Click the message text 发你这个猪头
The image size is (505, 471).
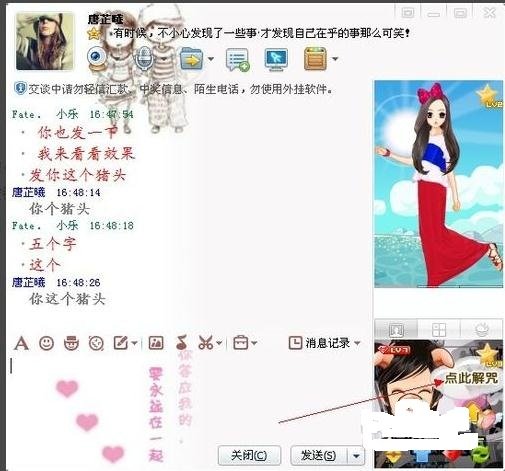(78, 175)
